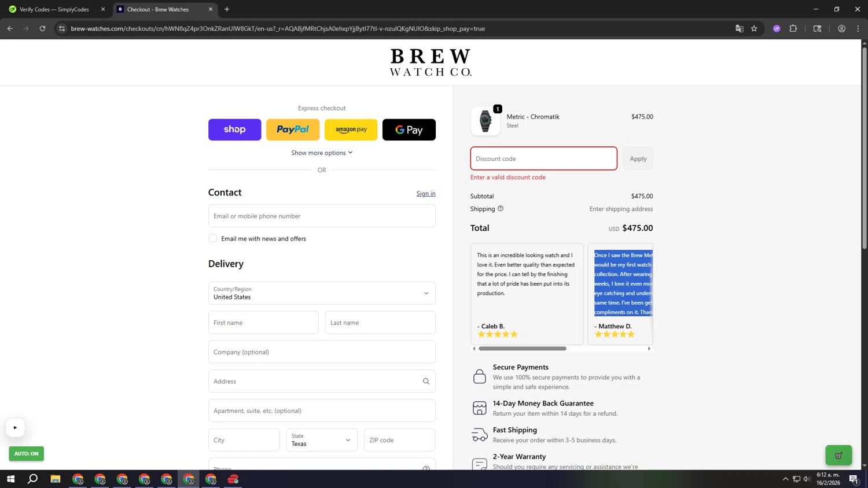Grab the reviews horizontal scrollbar thumb
Image resolution: width=868 pixels, height=488 pixels.
[x=523, y=349]
